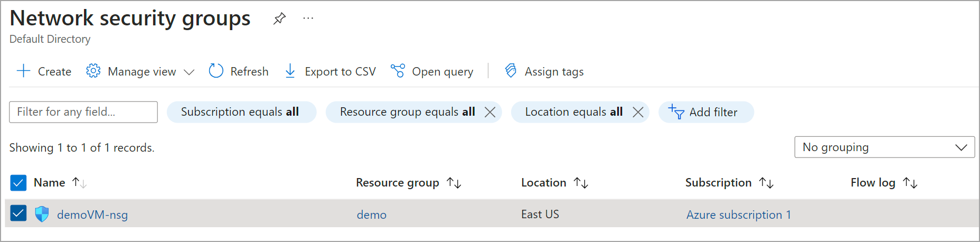Viewport: 980px width, 242px height.
Task: Sort by Location column header
Action: coord(543,183)
